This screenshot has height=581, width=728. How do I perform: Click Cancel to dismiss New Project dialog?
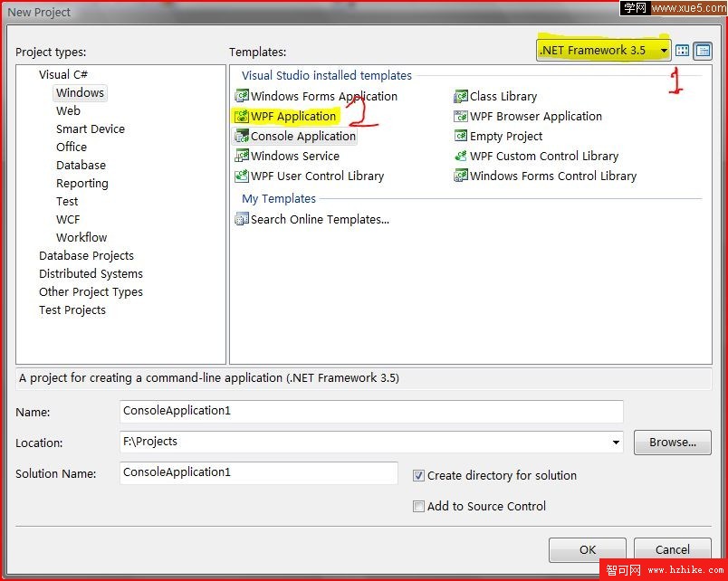[x=672, y=550]
